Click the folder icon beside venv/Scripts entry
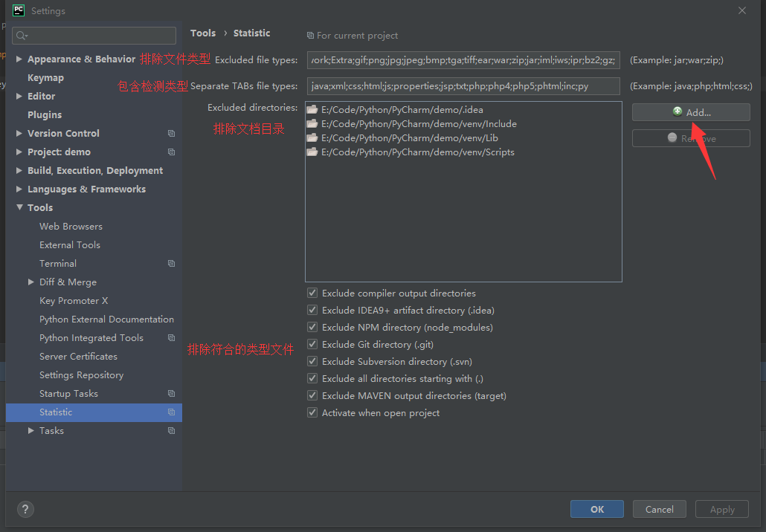 313,151
